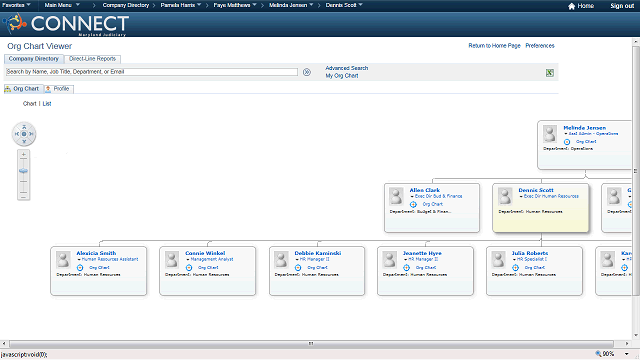Click Allen Clark's org chart icon
Screen dimensions: 640x360
[x=413, y=204]
